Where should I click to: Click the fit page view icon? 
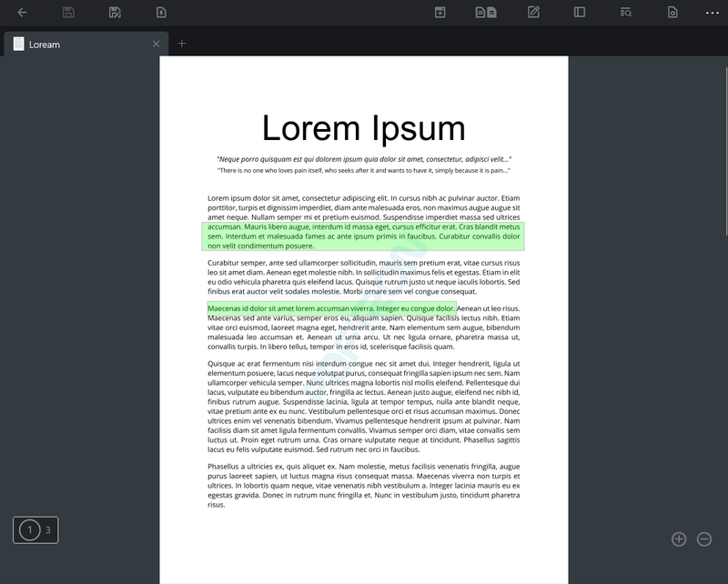[440, 13]
